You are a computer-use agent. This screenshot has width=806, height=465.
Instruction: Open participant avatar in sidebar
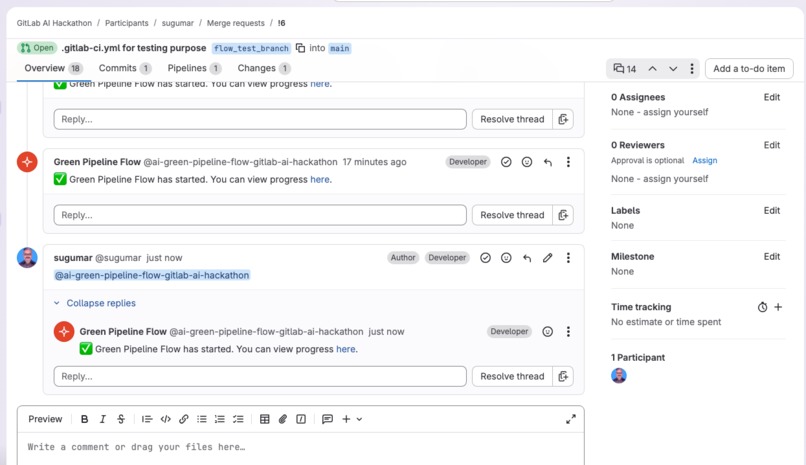(619, 376)
